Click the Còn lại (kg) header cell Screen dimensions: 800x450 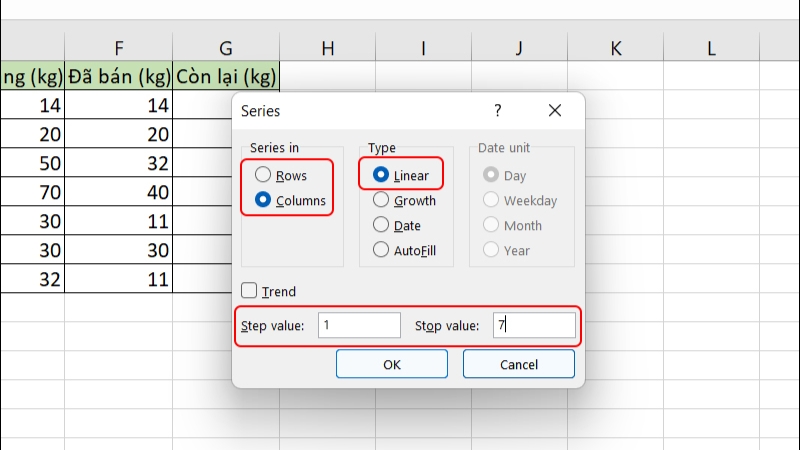pos(226,75)
